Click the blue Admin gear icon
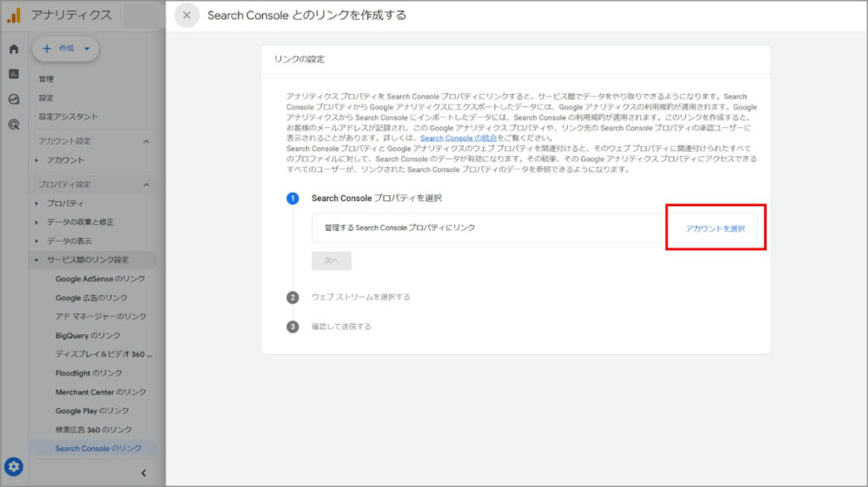The width and height of the screenshot is (868, 487). 14,467
